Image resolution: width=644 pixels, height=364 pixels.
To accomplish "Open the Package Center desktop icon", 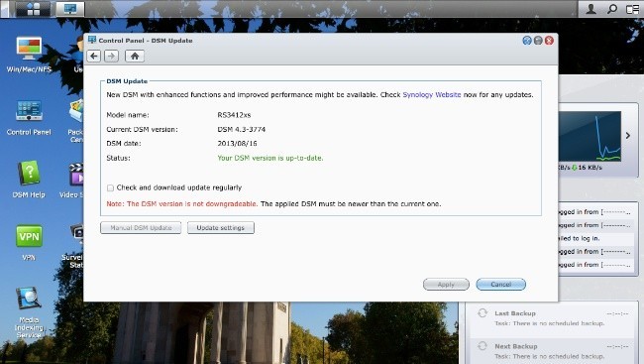I will pos(76,121).
